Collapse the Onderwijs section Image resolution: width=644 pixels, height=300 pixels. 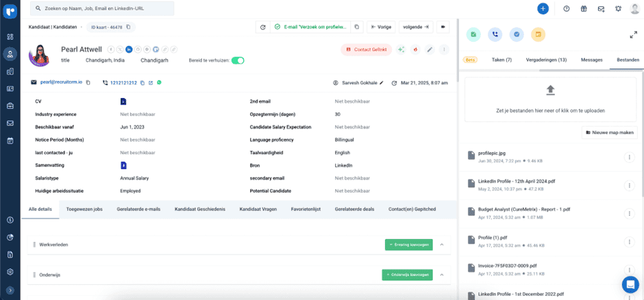tap(442, 275)
